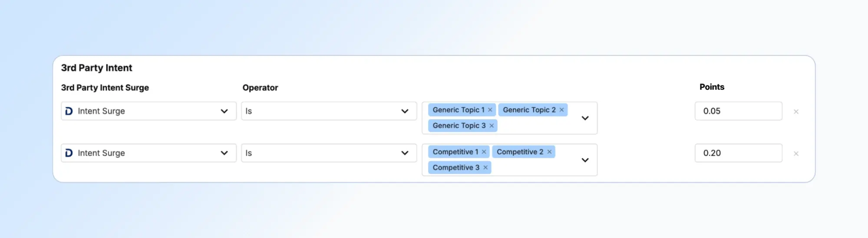This screenshot has height=238, width=868.
Task: Click the Generic Topic 2 tag label
Action: click(x=529, y=110)
